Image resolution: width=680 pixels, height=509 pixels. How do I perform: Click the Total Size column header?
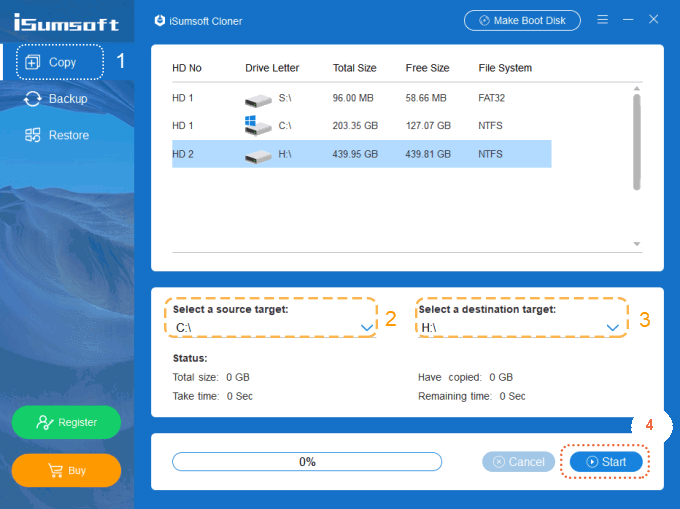[355, 68]
